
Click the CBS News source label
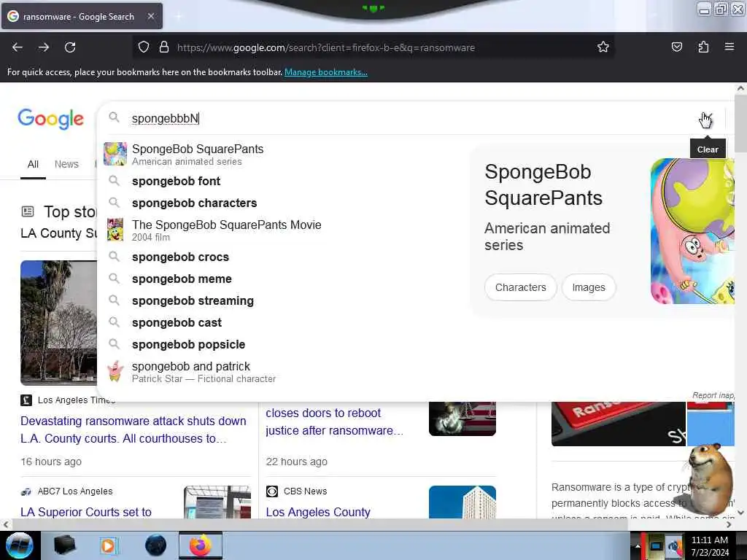coord(305,491)
